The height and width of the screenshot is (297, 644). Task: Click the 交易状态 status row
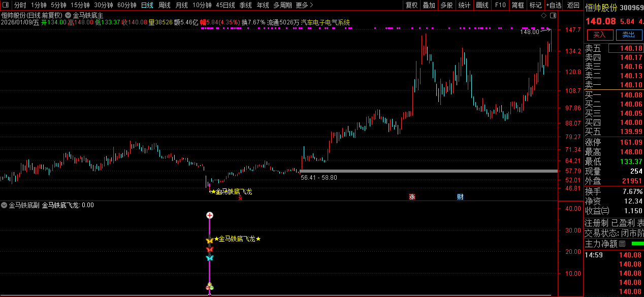click(x=614, y=233)
